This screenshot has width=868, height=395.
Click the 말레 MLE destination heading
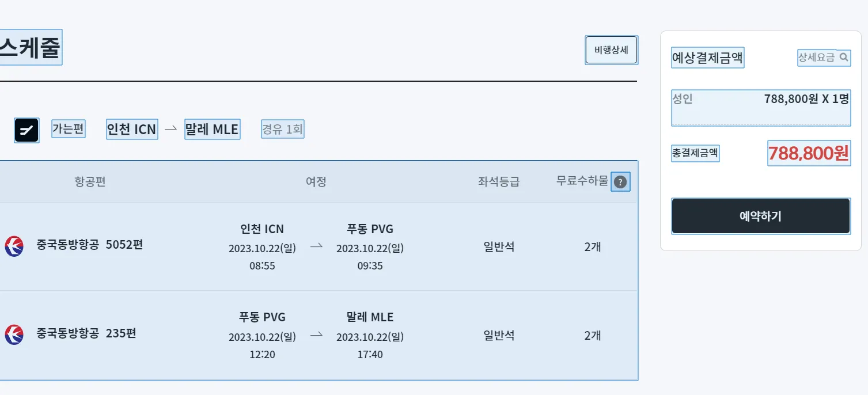pos(212,129)
